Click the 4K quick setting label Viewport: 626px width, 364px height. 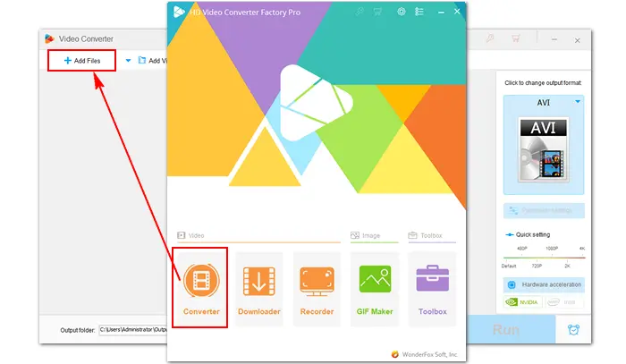(x=582, y=249)
